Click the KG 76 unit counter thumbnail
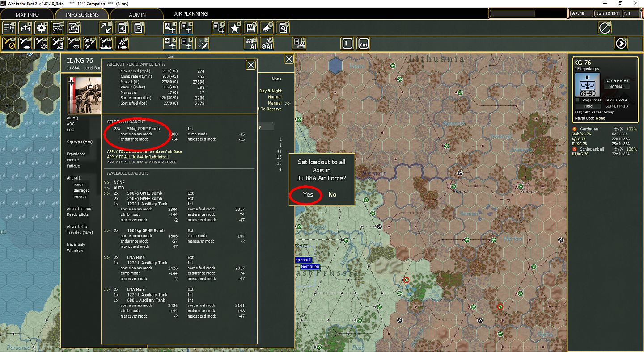 point(588,84)
